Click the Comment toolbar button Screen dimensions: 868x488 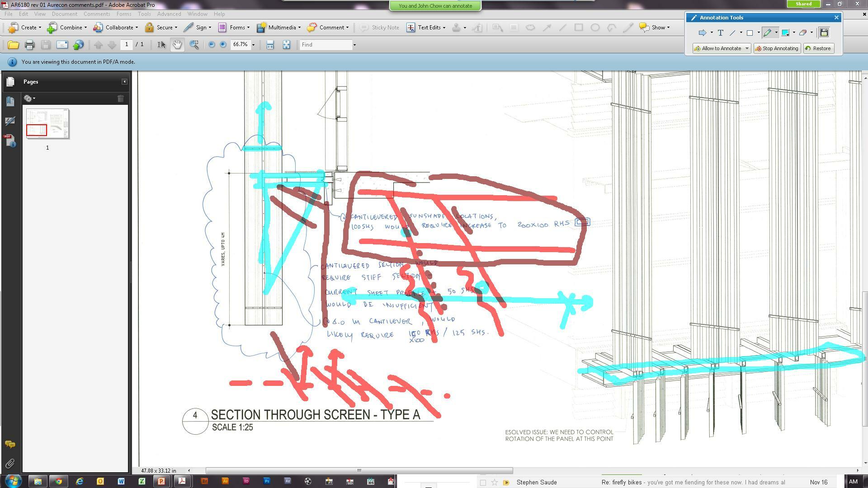pyautogui.click(x=328, y=28)
